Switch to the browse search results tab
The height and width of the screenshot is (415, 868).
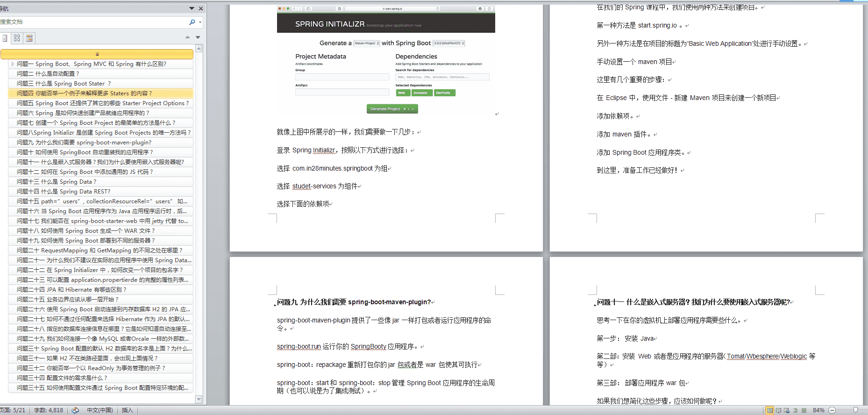(29, 38)
